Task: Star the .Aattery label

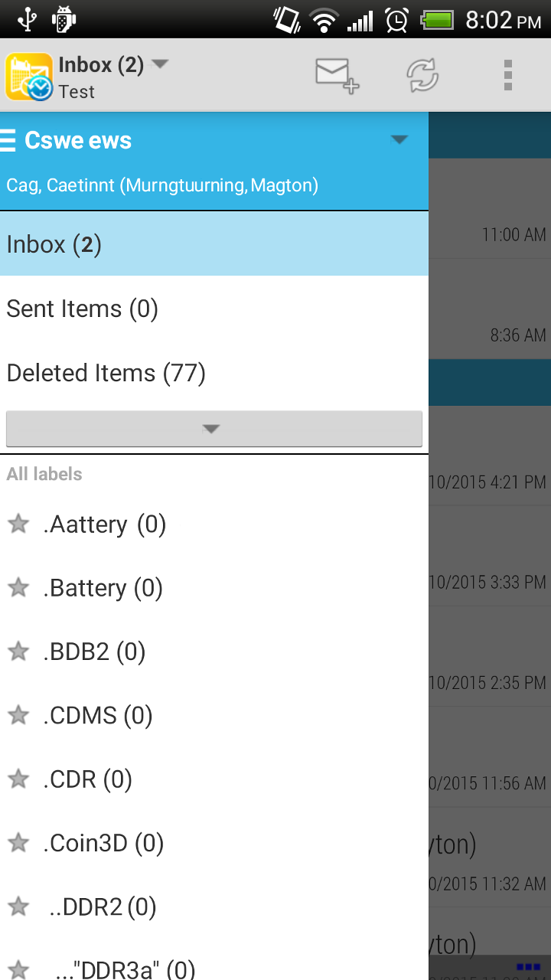Action: tap(18, 524)
